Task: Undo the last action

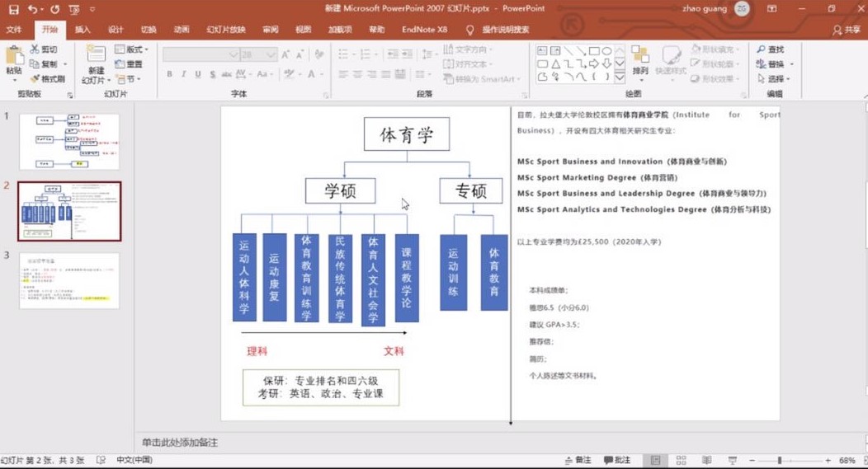Action: point(33,9)
